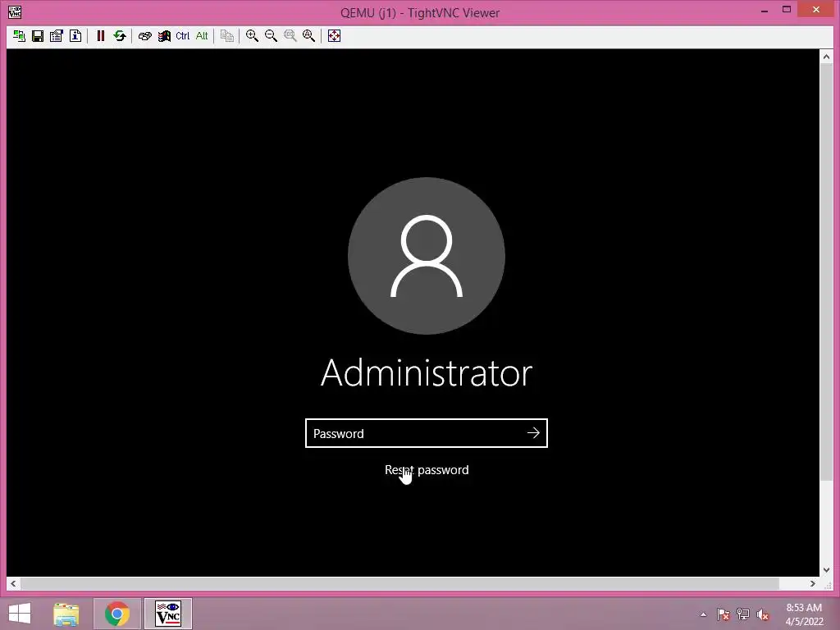Set zoom to 100% icon
Screen dimensions: 840x630
(x=290, y=36)
